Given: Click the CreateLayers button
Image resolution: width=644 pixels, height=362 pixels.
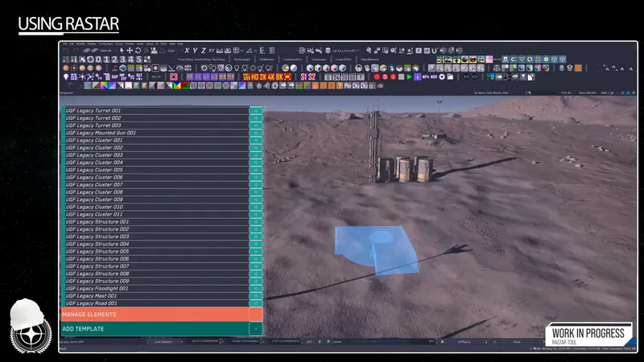Looking at the screenshot, I should 319,60.
